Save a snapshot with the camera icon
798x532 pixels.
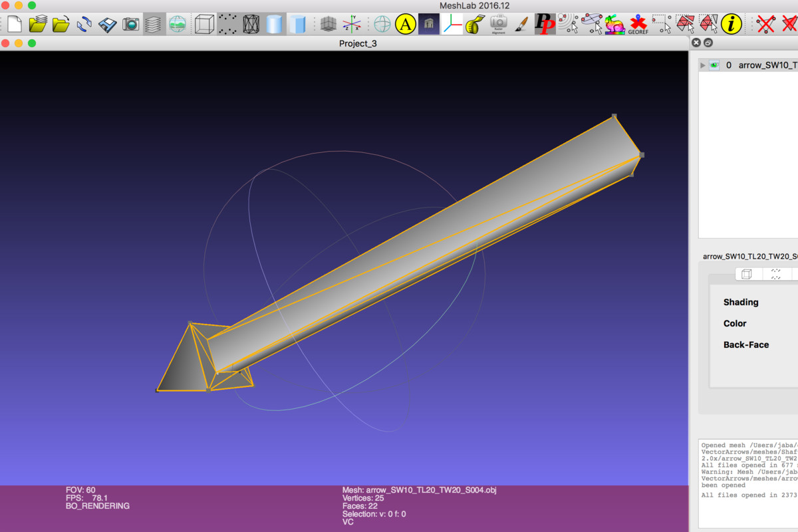point(131,24)
